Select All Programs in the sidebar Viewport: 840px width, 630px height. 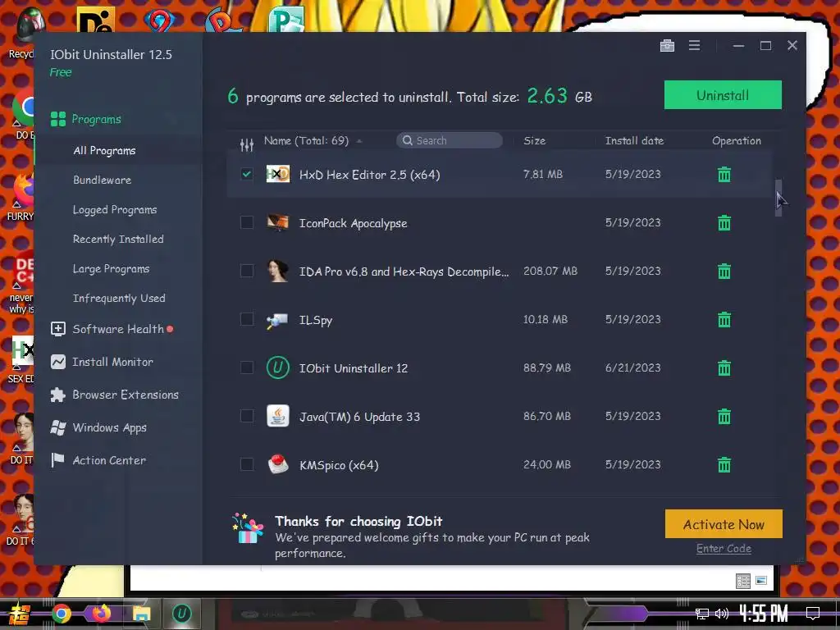(104, 151)
